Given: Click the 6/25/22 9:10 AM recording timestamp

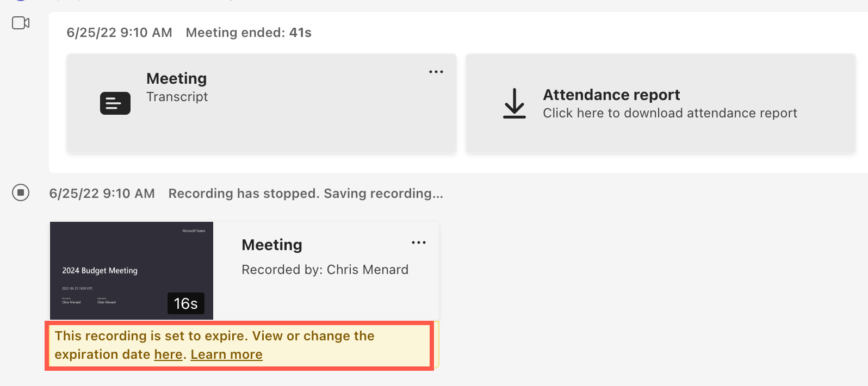Looking at the screenshot, I should point(102,193).
